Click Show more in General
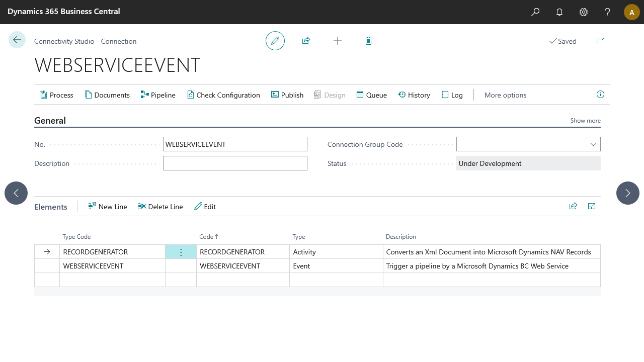This screenshot has width=644, height=362. pos(585,121)
